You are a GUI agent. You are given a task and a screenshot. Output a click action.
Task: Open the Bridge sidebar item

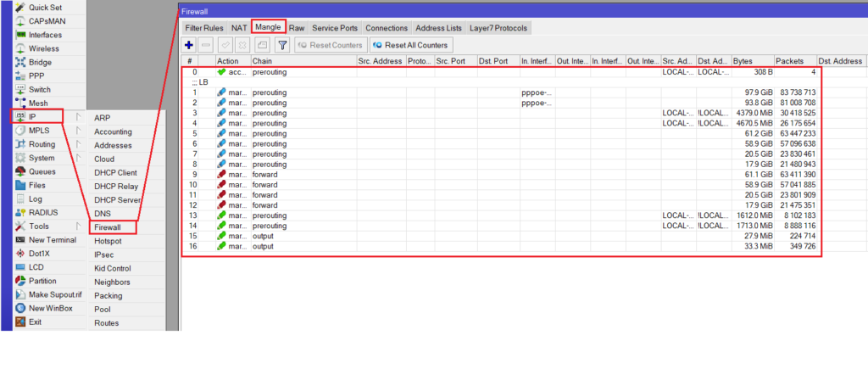(x=40, y=62)
